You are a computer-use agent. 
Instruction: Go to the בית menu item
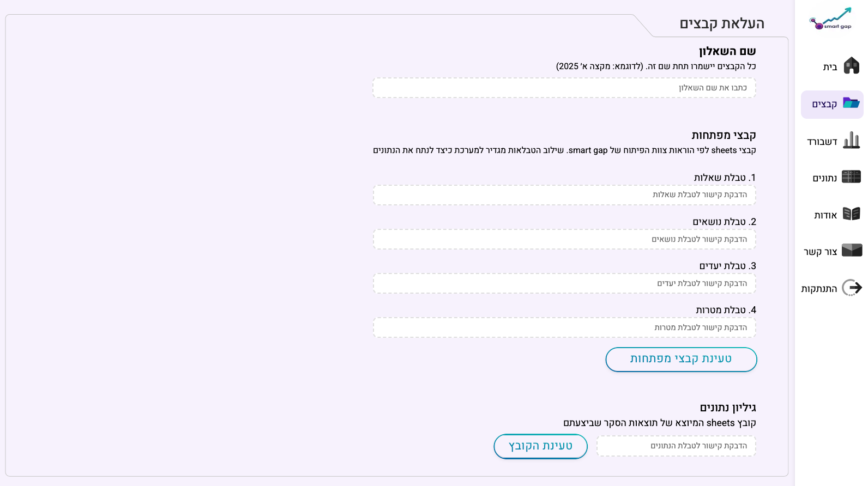click(x=830, y=67)
